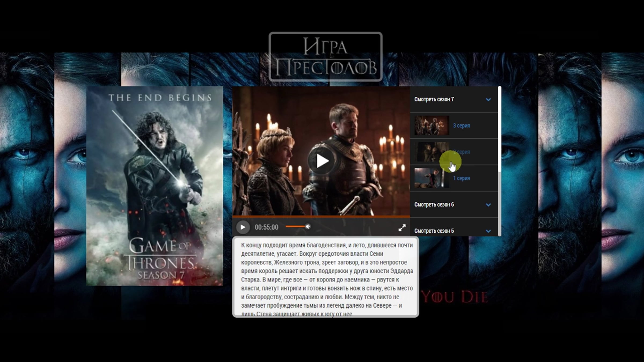Select the 2 серия episode thumbnail
This screenshot has width=644, height=362.
[432, 152]
